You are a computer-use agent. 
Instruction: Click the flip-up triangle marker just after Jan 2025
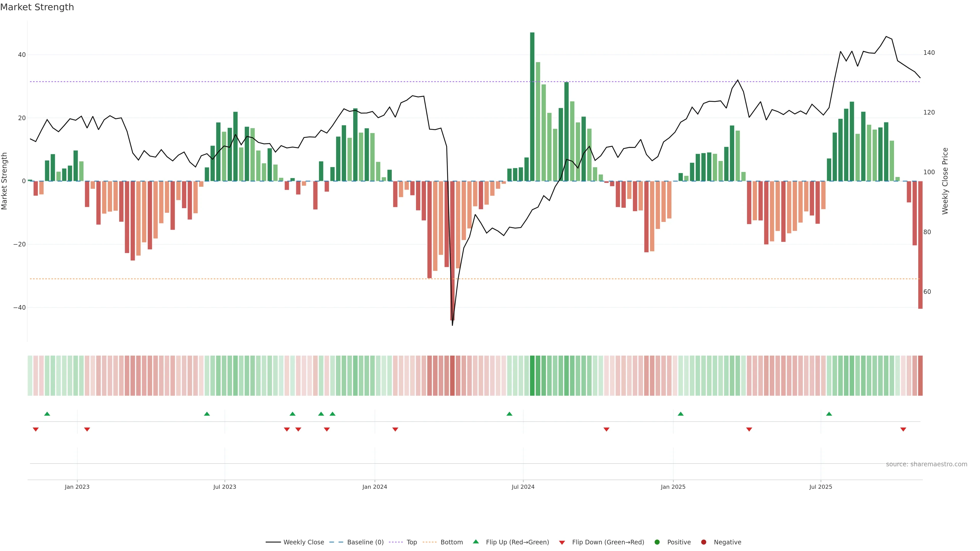[681, 414]
